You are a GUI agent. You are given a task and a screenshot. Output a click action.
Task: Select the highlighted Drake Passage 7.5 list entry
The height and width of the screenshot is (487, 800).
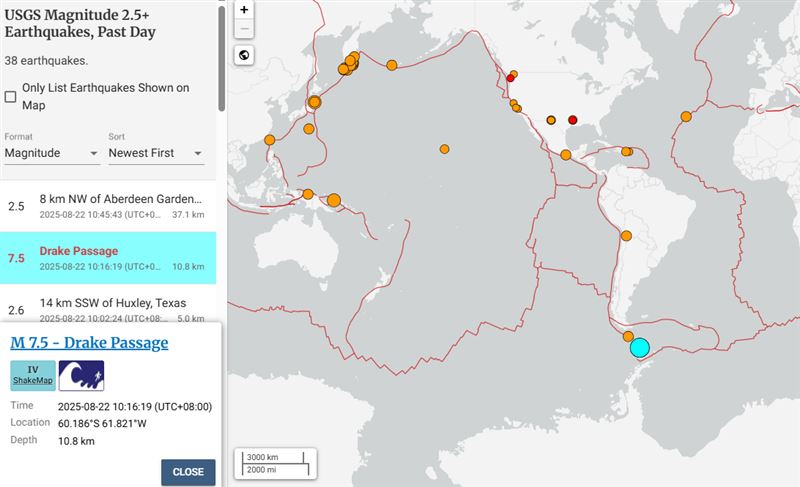point(108,258)
